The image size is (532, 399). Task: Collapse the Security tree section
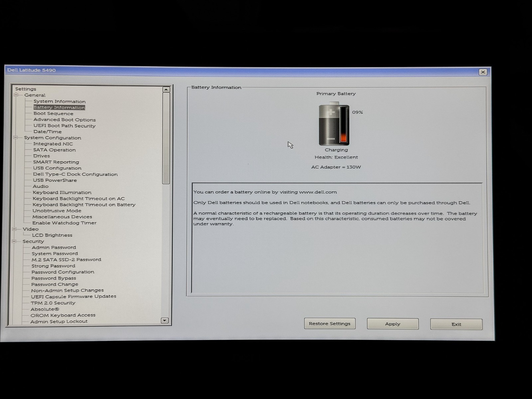point(14,241)
